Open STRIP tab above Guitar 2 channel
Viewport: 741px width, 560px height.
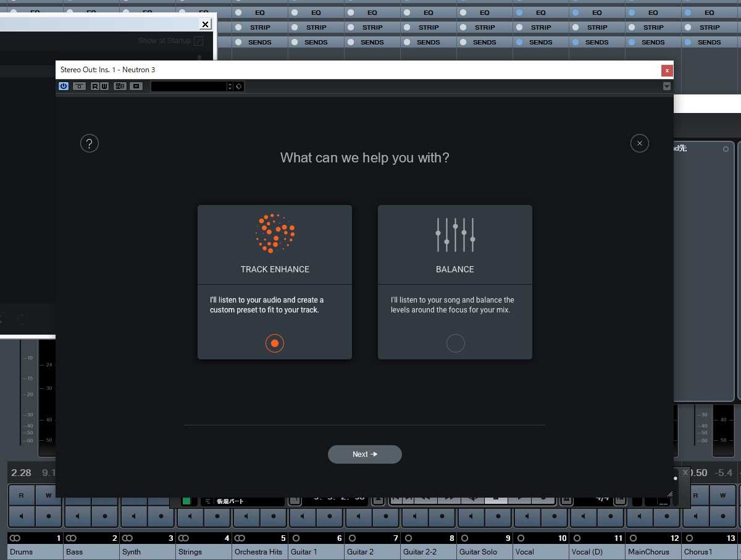372,27
